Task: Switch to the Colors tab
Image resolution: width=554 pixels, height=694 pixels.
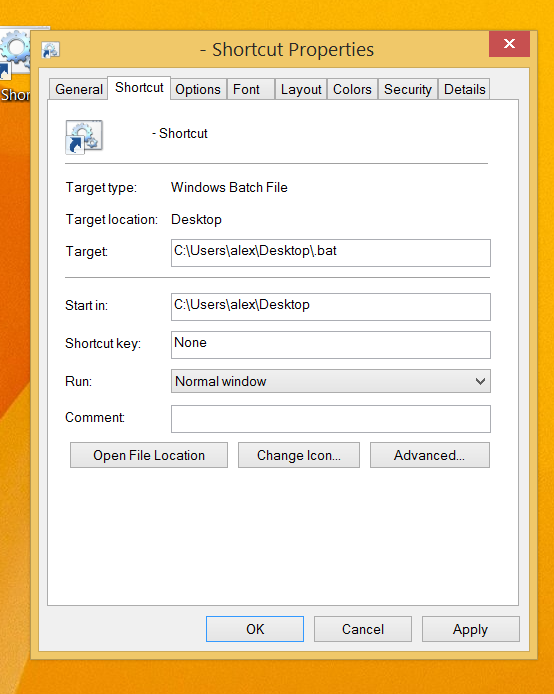Action: tap(352, 89)
